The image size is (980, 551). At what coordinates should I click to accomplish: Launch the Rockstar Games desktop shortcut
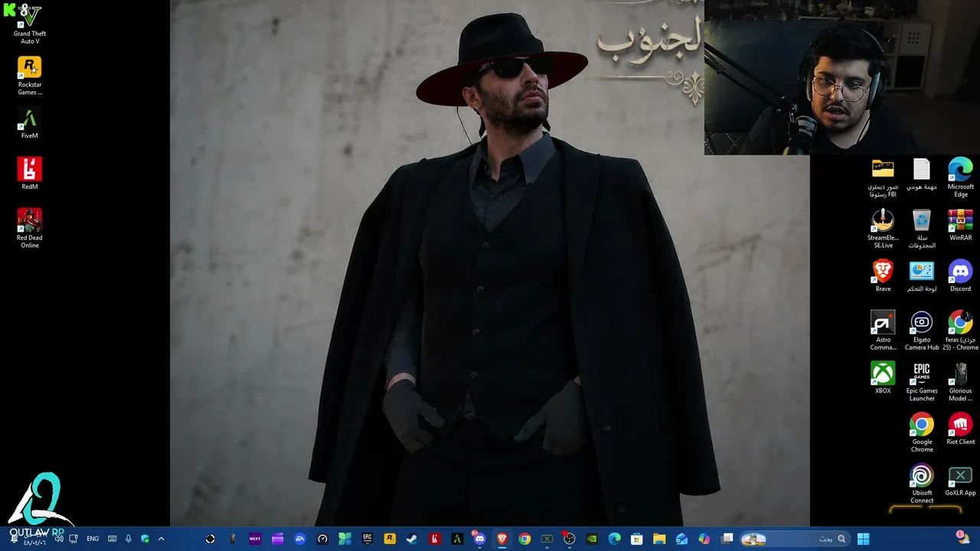tap(29, 76)
